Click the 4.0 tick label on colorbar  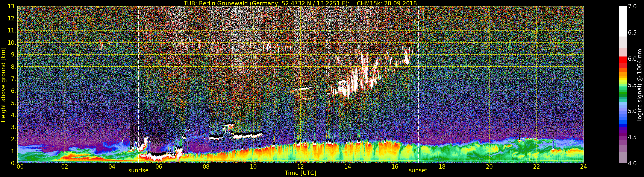pos(632,163)
